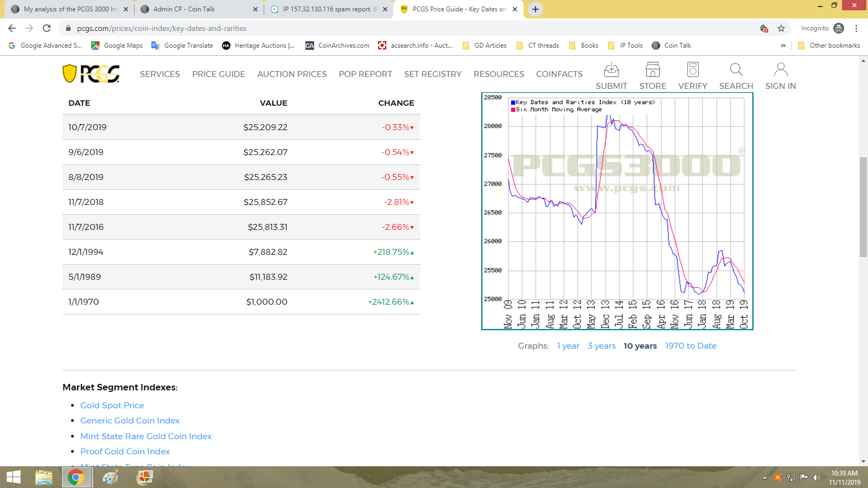
Task: Open Paint icon in taskbar
Action: [x=111, y=477]
